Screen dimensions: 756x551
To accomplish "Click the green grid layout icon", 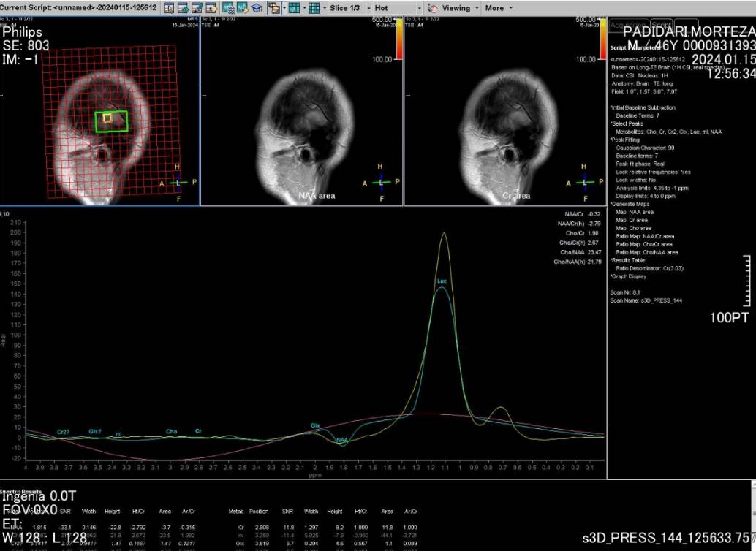I will 293,8.
